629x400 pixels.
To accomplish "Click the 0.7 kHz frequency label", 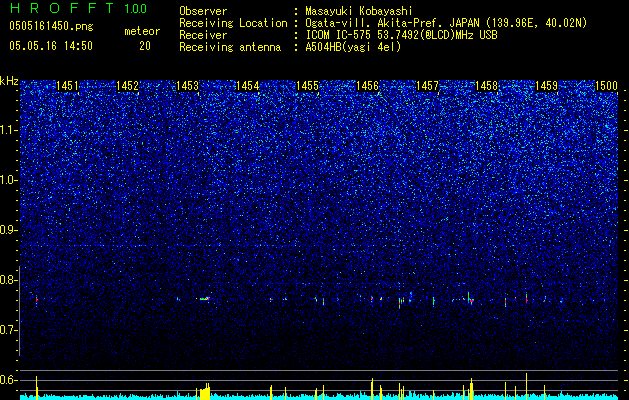I will point(9,330).
